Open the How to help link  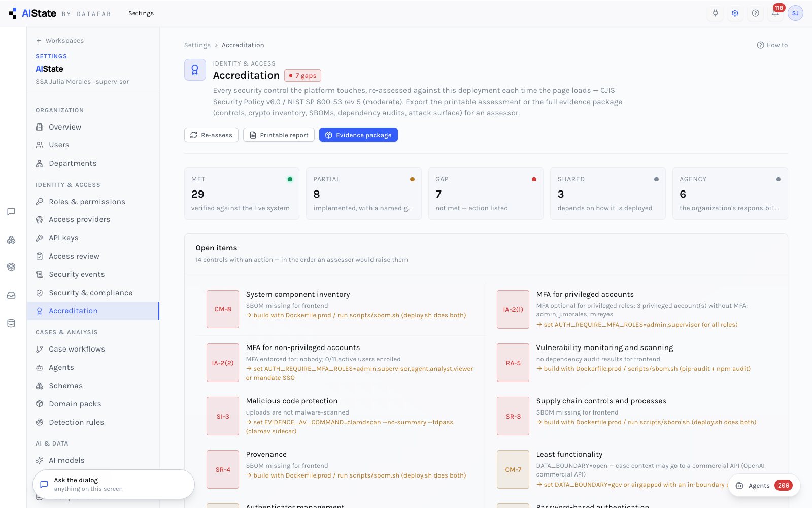click(x=772, y=45)
